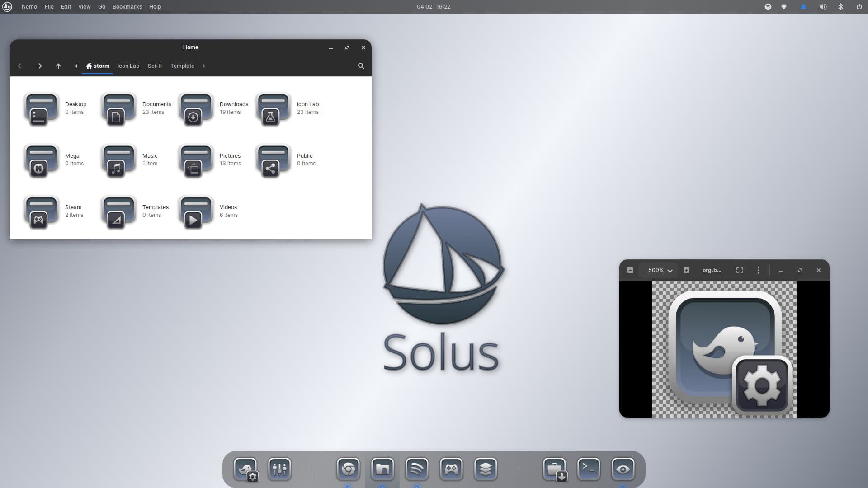
Task: Open the Steam folder icon
Action: pyautogui.click(x=41, y=212)
